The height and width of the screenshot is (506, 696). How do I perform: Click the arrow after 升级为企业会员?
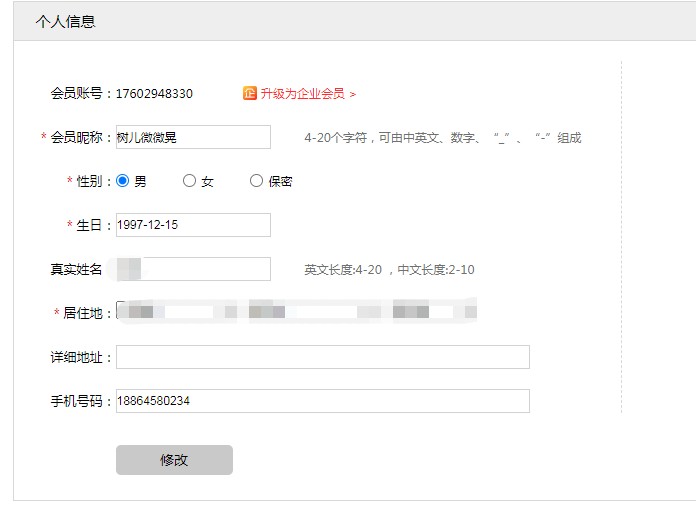353,94
